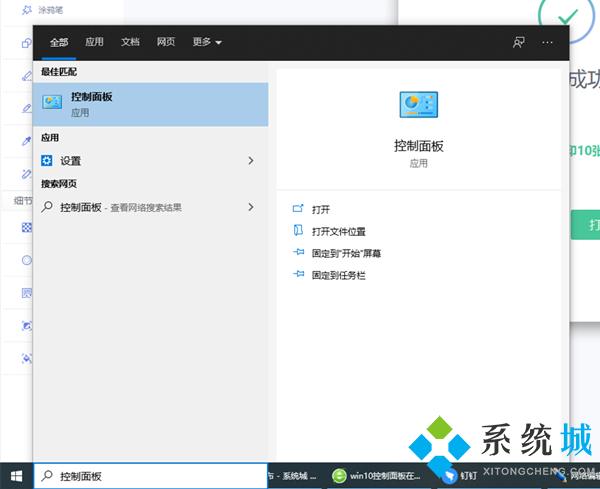The height and width of the screenshot is (489, 600).
Task: Click the 控制面板 icon in best match
Action: pyautogui.click(x=52, y=102)
